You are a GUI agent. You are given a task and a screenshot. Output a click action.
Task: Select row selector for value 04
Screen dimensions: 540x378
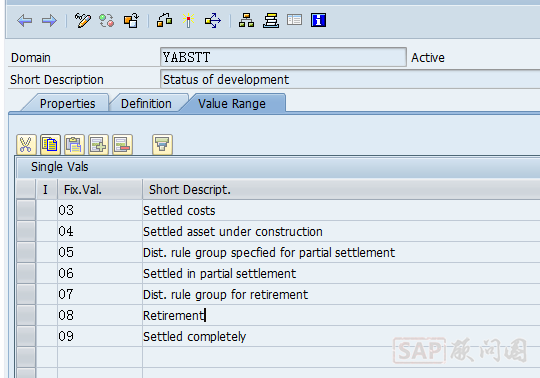[x=26, y=231]
